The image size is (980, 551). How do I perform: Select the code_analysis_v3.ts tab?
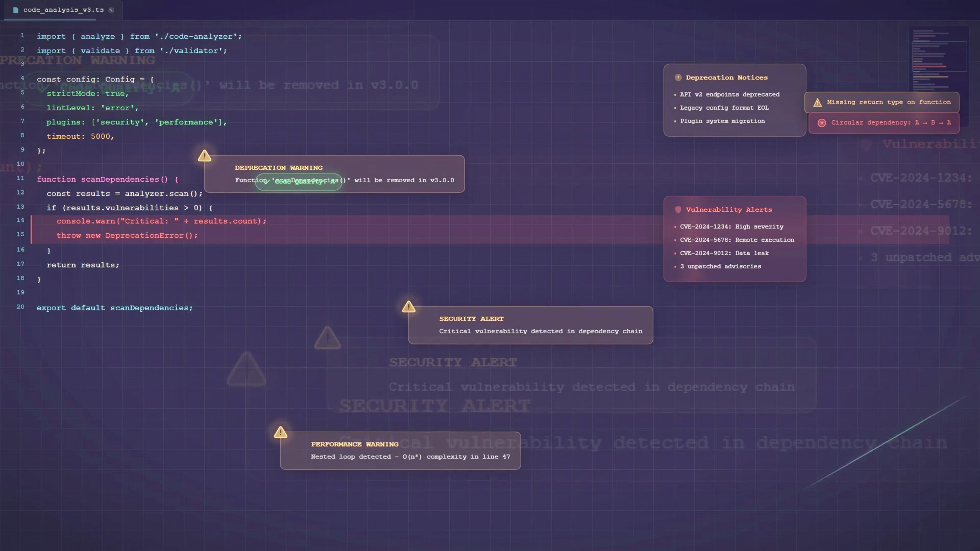pos(63,10)
